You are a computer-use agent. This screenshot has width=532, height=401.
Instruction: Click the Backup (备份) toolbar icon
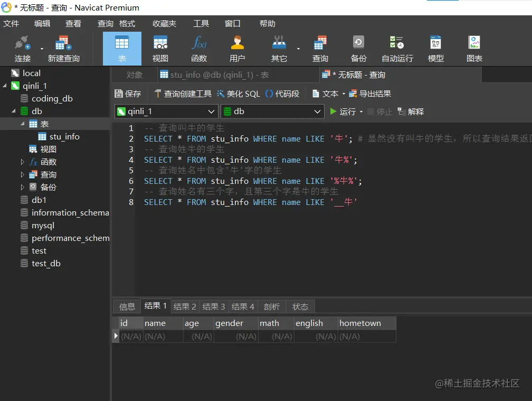[359, 49]
